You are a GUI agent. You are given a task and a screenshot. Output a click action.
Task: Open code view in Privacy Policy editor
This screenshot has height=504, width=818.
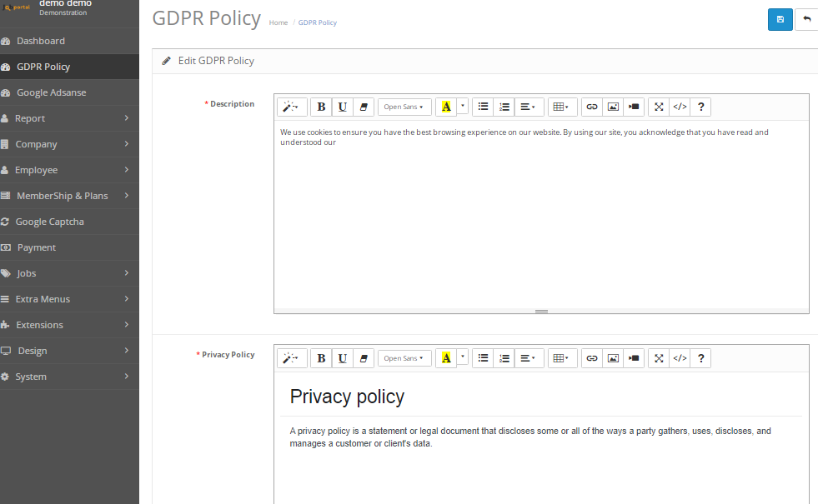[x=680, y=358]
